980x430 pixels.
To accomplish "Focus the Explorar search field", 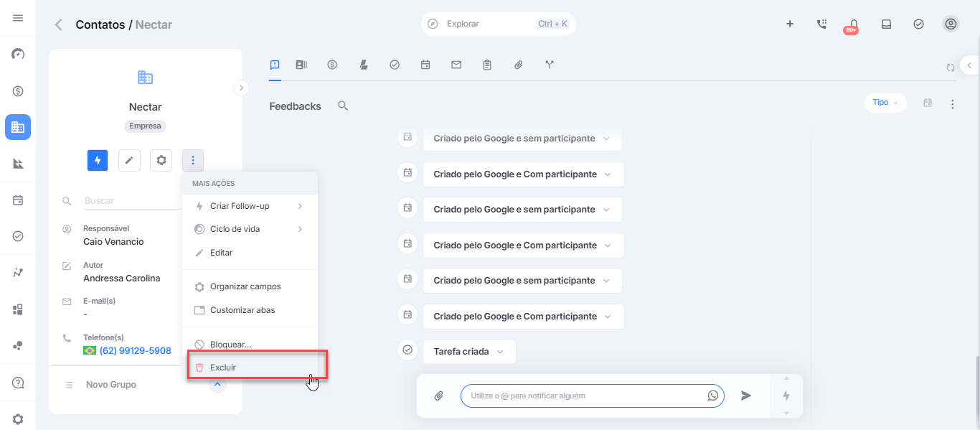I will (x=499, y=24).
